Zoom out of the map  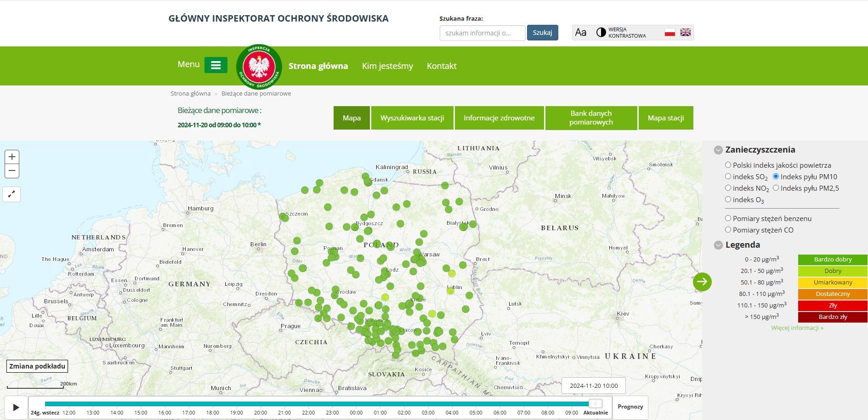[x=12, y=170]
